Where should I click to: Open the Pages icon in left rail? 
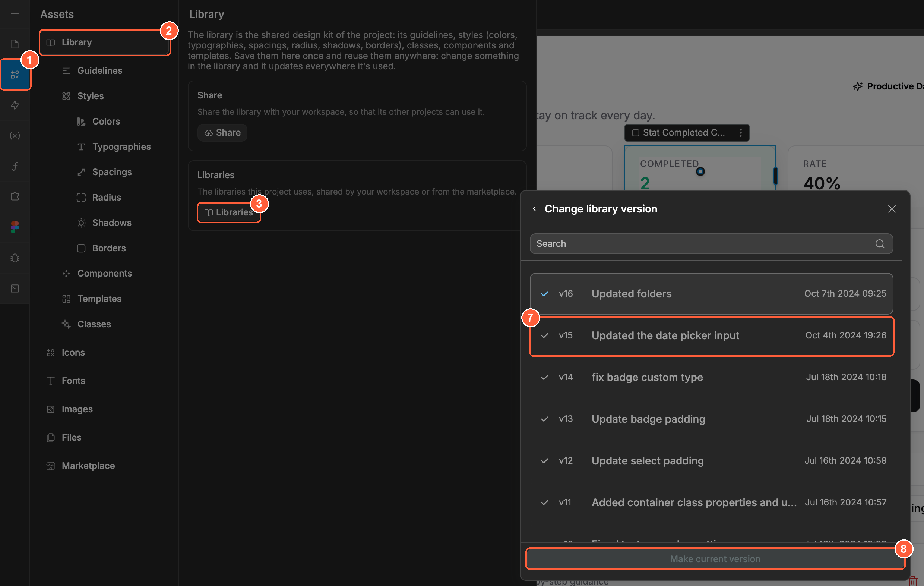point(15,44)
